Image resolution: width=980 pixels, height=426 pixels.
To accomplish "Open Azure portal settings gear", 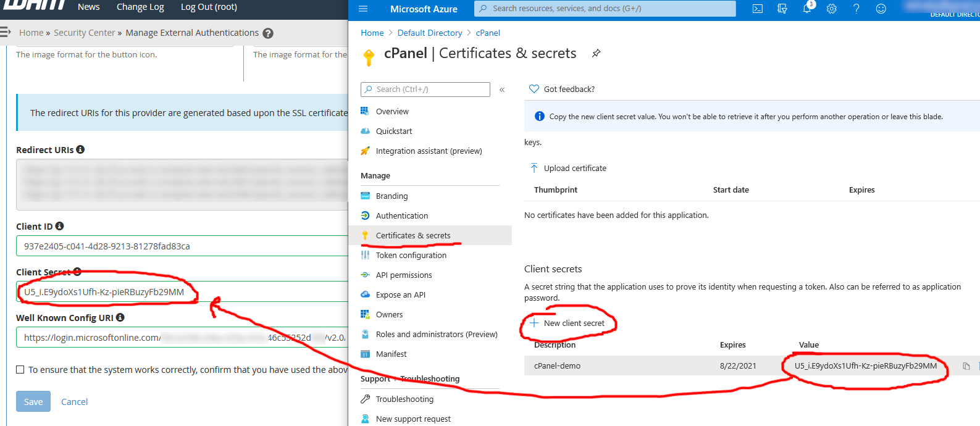I will click(x=832, y=9).
